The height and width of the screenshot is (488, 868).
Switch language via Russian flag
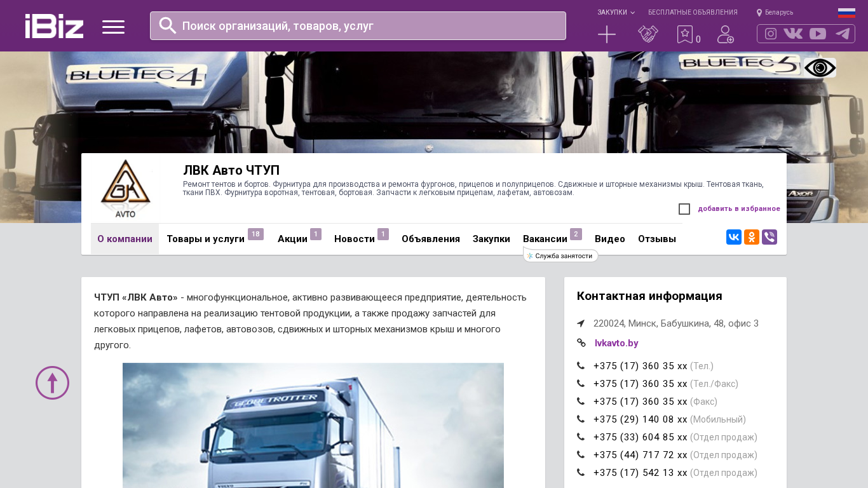pyautogui.click(x=846, y=13)
